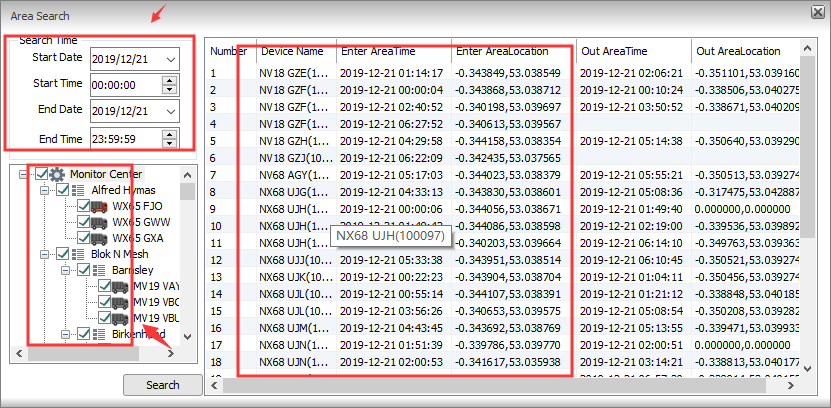Uncheck the WX65 FJO vehicle checkbox

(83, 206)
